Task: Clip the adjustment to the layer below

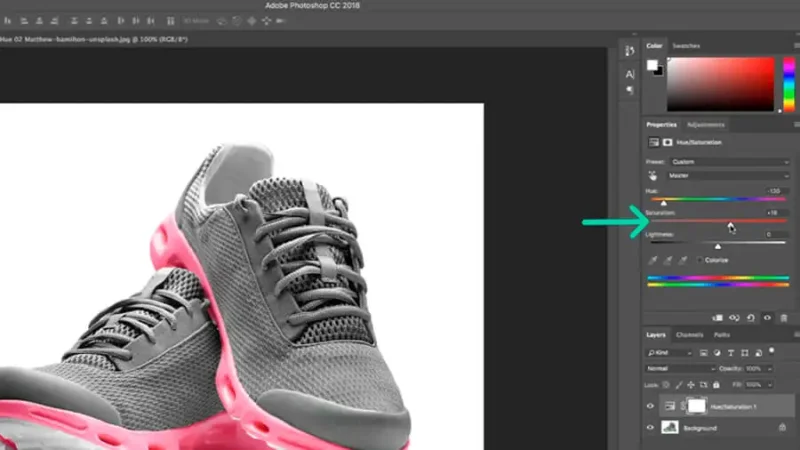Action: click(x=717, y=318)
